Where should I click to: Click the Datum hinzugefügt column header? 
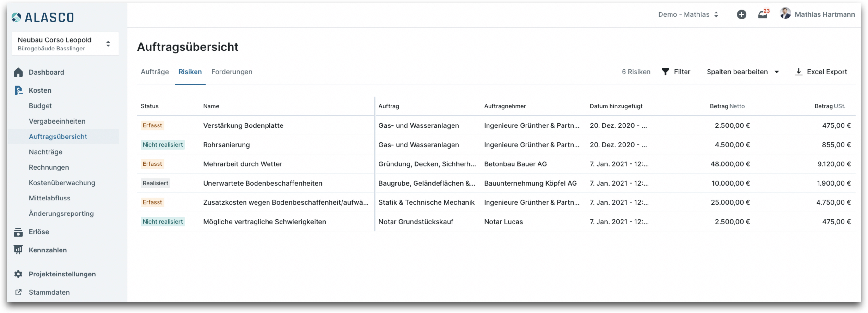click(x=616, y=106)
